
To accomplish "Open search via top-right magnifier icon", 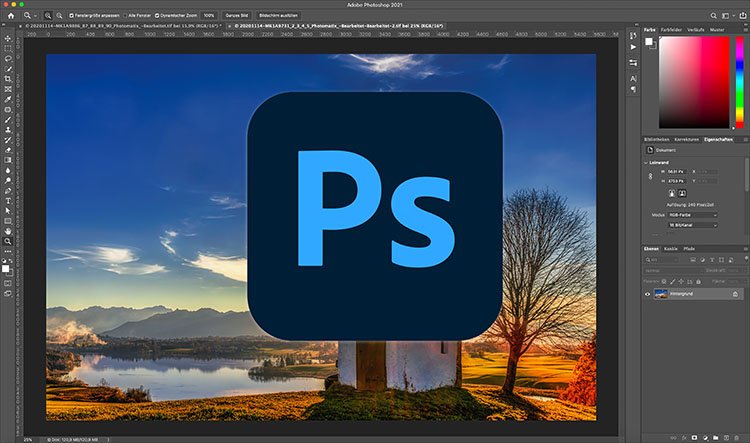I will pos(713,16).
